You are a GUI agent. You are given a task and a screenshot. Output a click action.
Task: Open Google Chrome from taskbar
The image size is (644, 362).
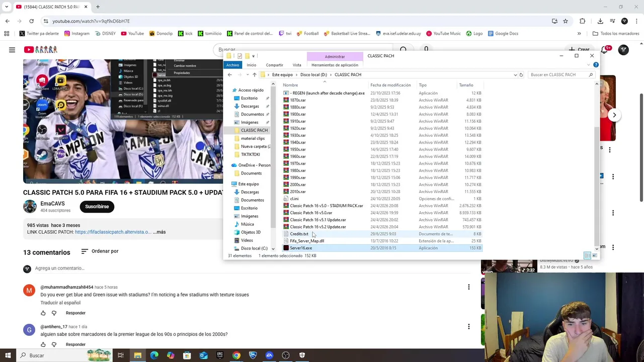pos(236,355)
